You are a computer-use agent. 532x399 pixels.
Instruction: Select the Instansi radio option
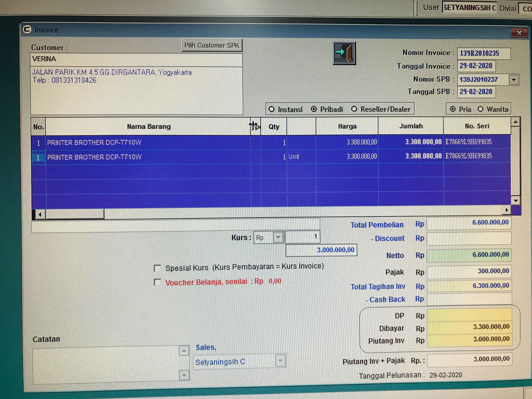[272, 109]
